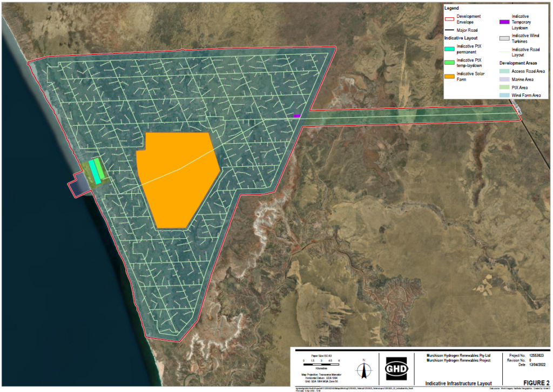
Task: Select the Indicative Temporary Laydown purple symbol
Action: click(x=504, y=22)
